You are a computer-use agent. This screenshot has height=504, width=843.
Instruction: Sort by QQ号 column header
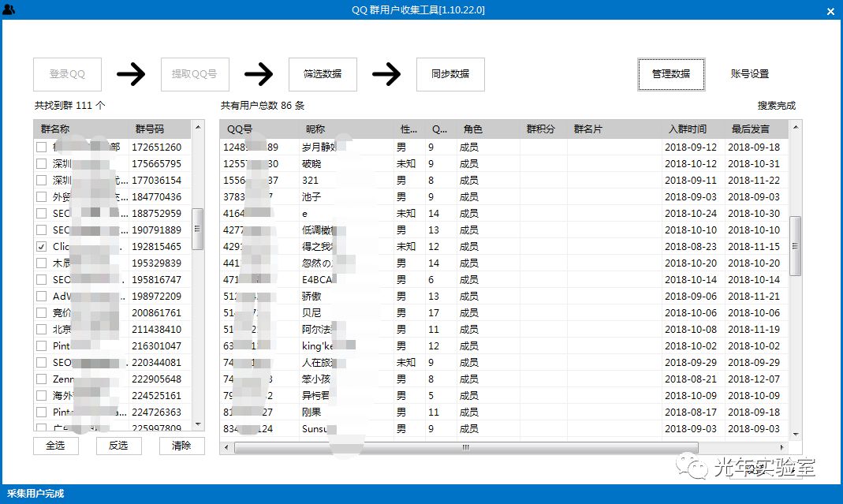[x=259, y=129]
